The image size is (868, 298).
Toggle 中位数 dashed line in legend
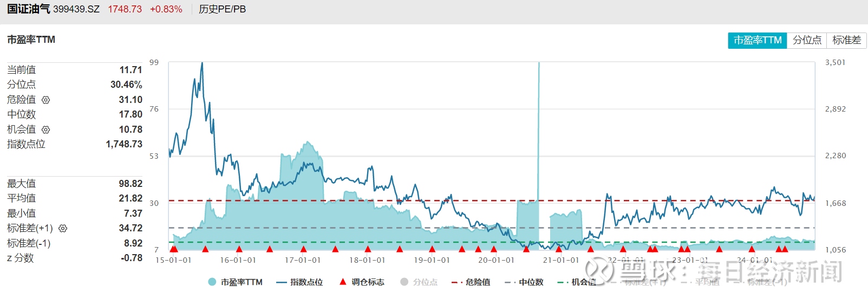pyautogui.click(x=524, y=282)
